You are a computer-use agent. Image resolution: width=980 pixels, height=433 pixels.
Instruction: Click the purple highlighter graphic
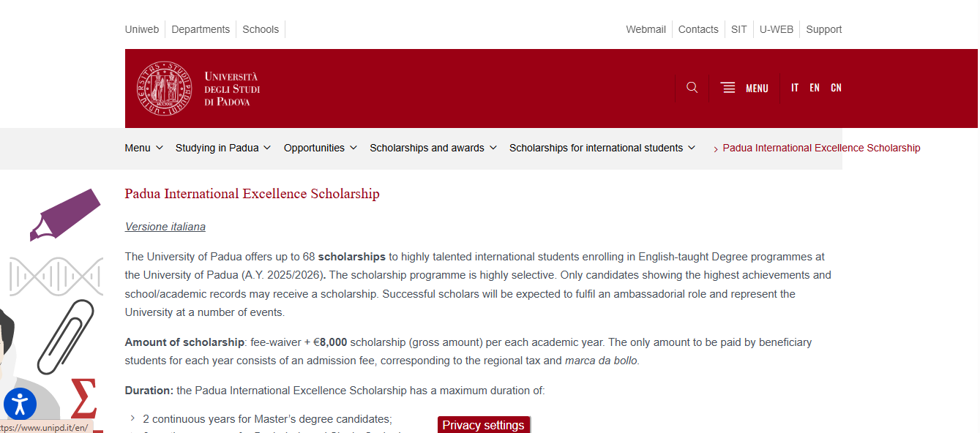64,214
